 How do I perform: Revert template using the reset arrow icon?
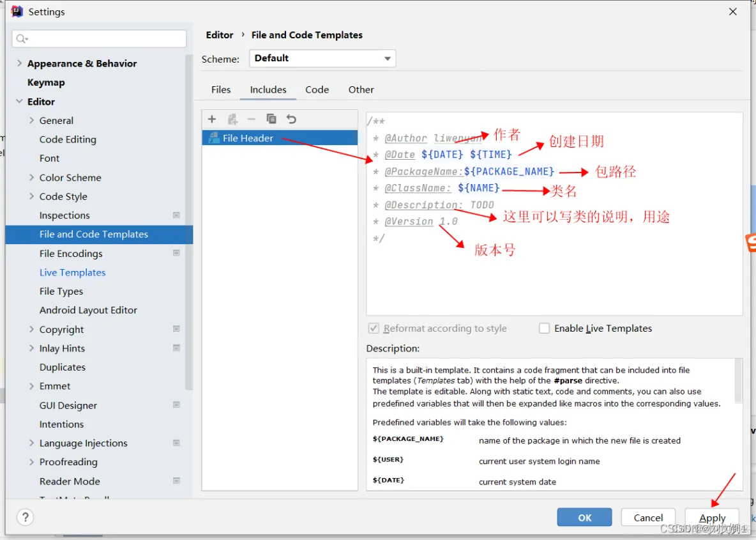point(291,119)
